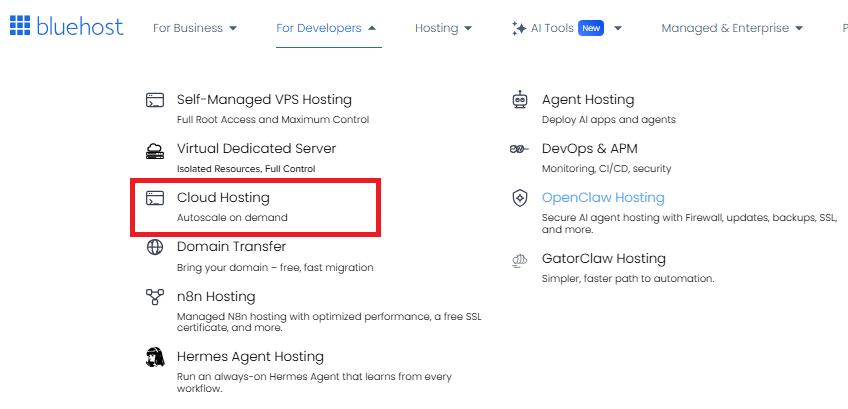Expand the Managed & Enterprise dropdown arrow
The width and height of the screenshot is (848, 409).
click(799, 28)
